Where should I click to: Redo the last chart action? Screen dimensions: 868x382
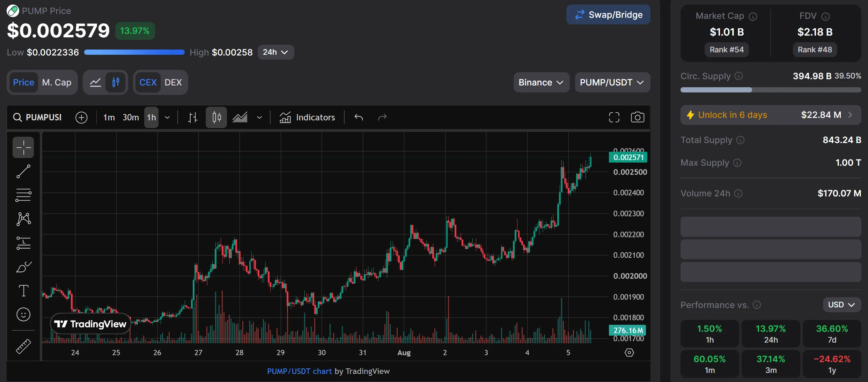click(x=382, y=117)
